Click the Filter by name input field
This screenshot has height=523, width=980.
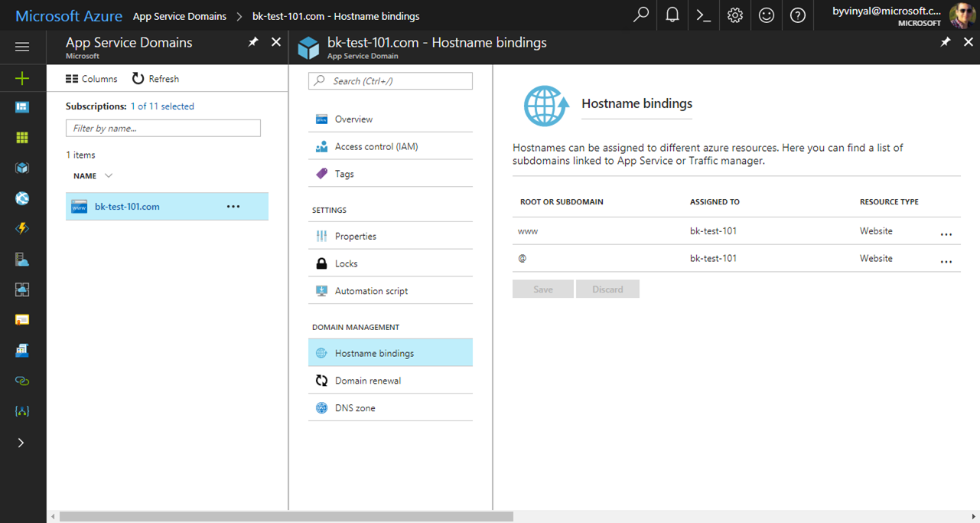coord(163,129)
